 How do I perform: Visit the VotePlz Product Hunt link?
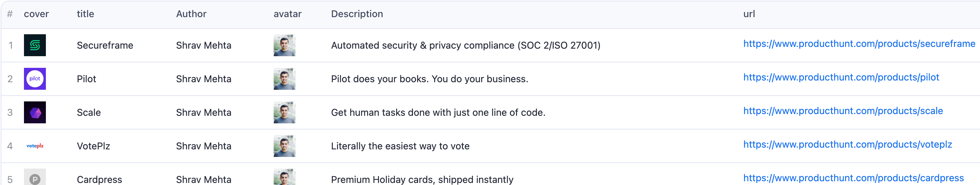[847, 144]
